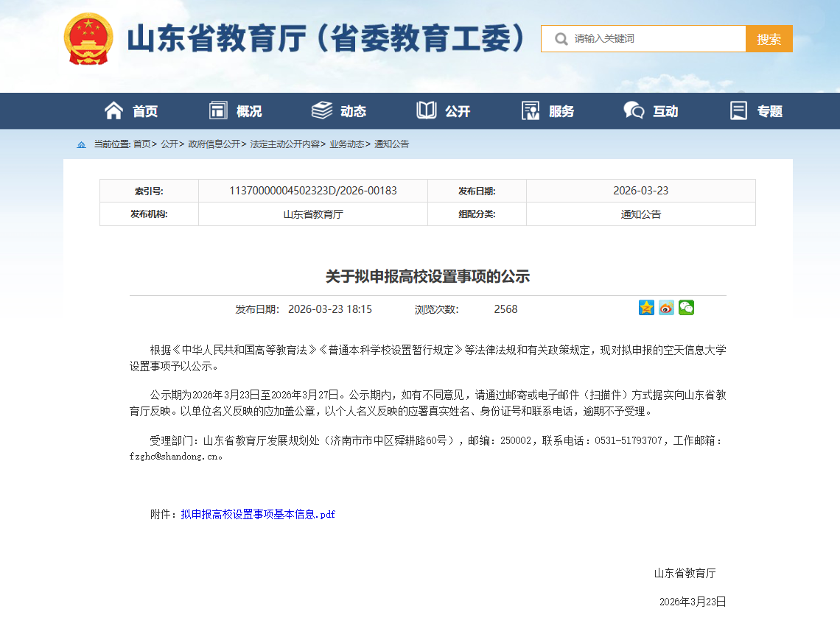
Task: Go to 政府信息公开 in breadcrumb
Action: (x=214, y=144)
